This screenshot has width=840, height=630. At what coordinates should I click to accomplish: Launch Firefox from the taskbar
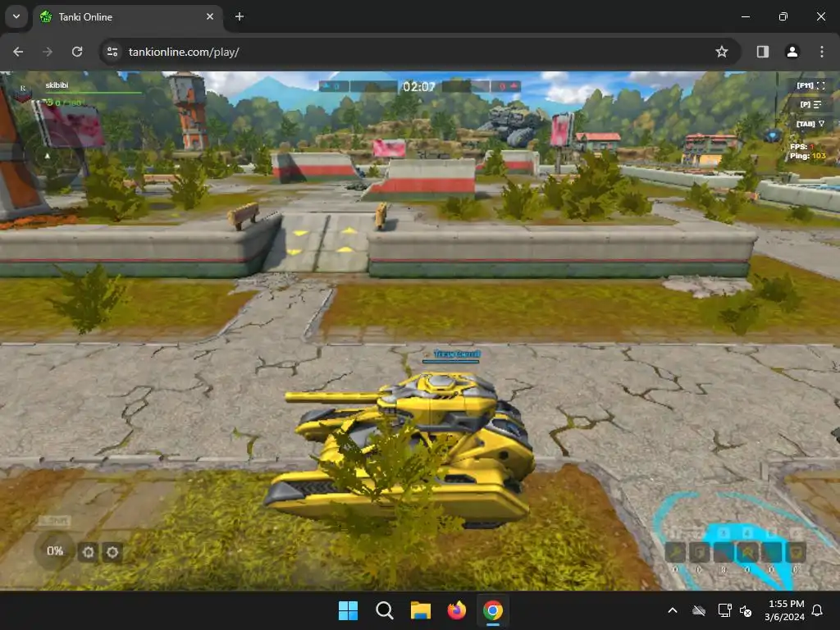[x=456, y=610]
